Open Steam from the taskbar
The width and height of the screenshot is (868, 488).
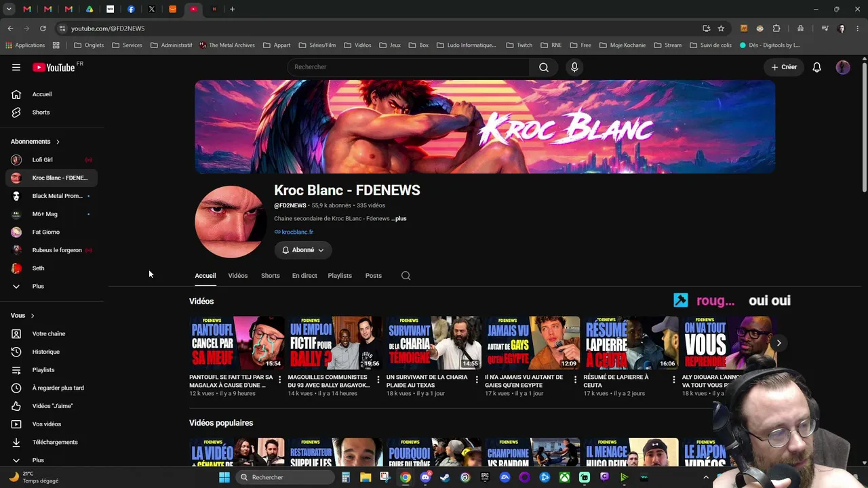tap(445, 477)
